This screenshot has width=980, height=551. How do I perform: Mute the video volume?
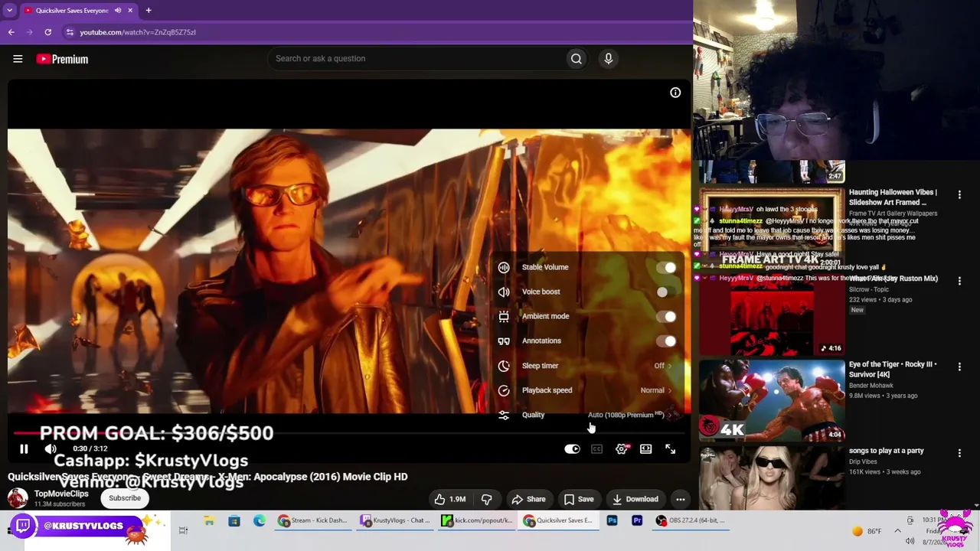pyautogui.click(x=51, y=449)
